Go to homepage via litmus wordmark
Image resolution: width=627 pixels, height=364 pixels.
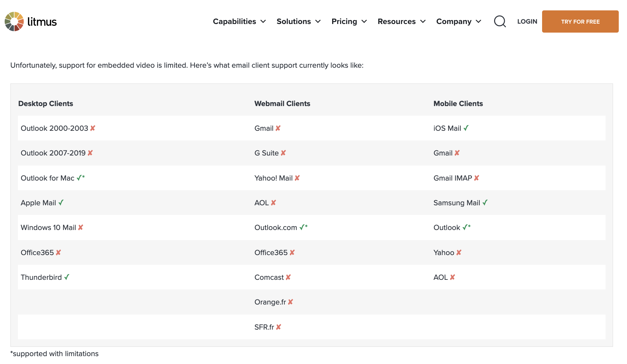click(x=42, y=22)
